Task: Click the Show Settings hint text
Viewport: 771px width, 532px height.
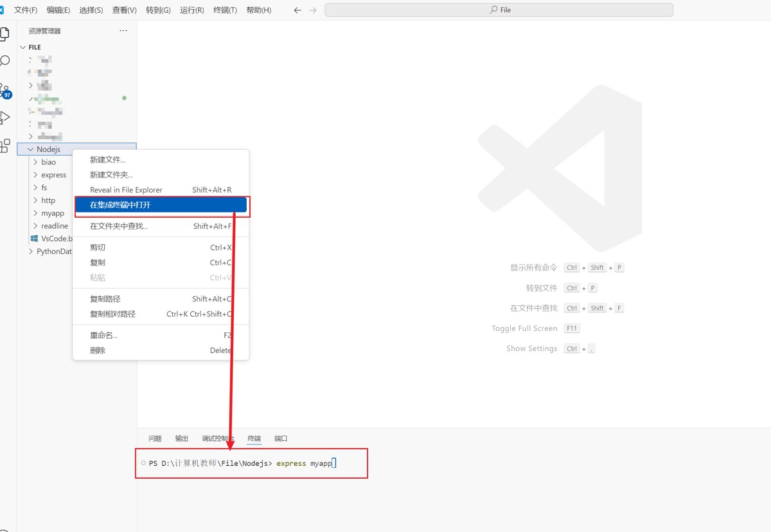Action: (531, 348)
